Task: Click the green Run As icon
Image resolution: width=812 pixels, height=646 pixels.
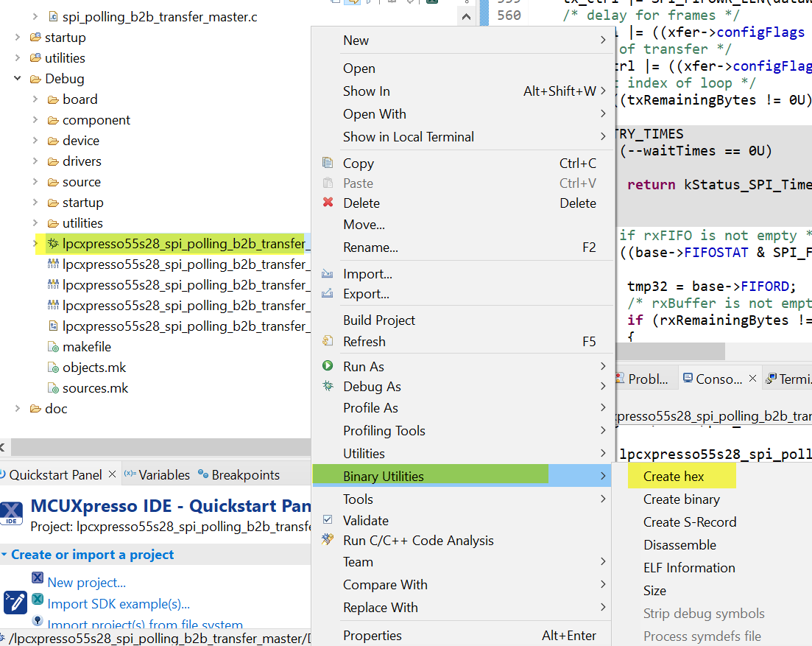Action: tap(326, 366)
